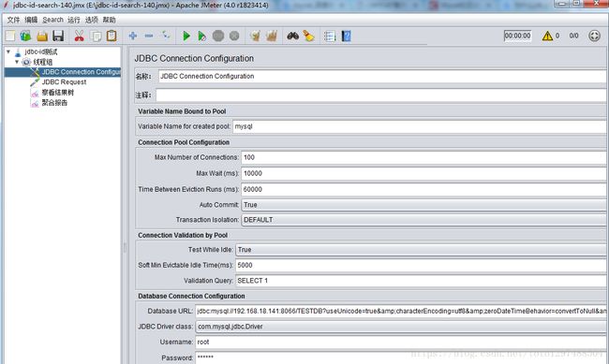Stop the running test via toolbar
Image resolution: width=609 pixels, height=364 pixels.
218,36
